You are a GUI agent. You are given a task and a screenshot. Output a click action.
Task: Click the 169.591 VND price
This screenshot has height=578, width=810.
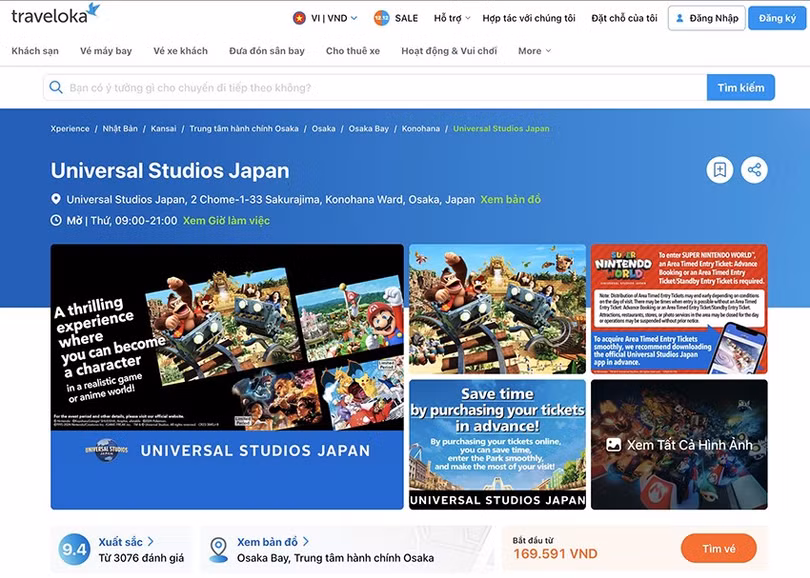tap(555, 554)
